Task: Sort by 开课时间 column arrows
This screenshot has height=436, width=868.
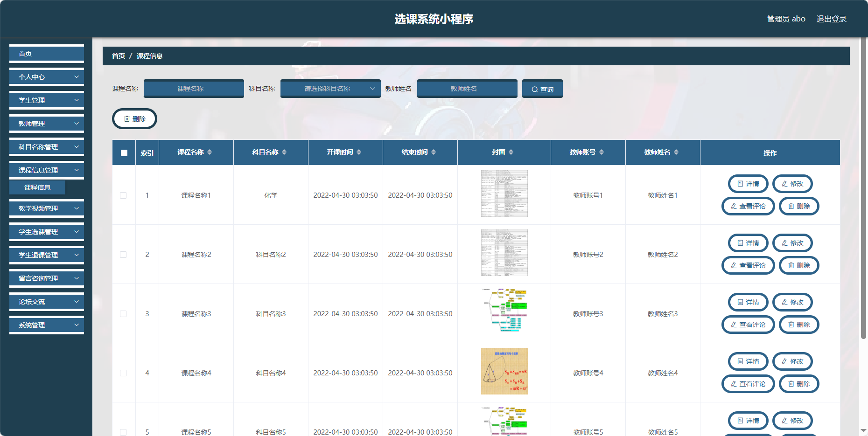Action: [x=359, y=152]
